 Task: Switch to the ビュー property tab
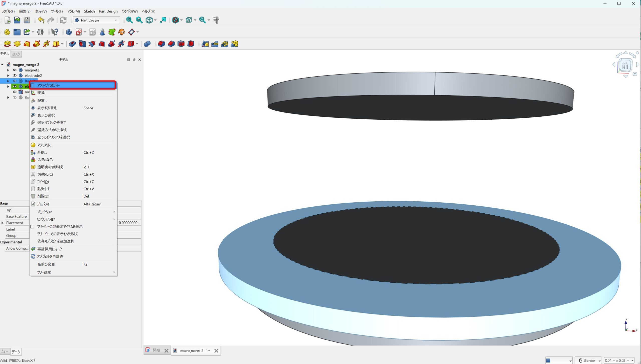(x=5, y=351)
